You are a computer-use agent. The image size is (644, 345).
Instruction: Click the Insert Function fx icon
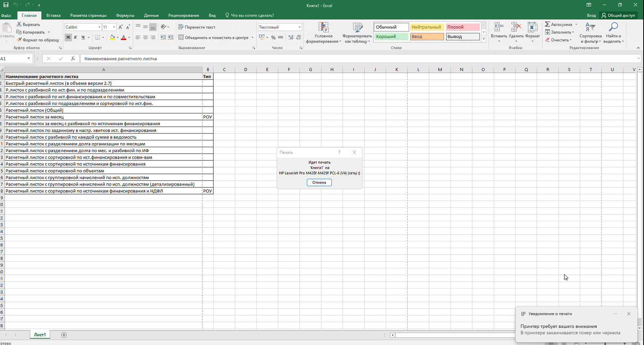click(73, 59)
